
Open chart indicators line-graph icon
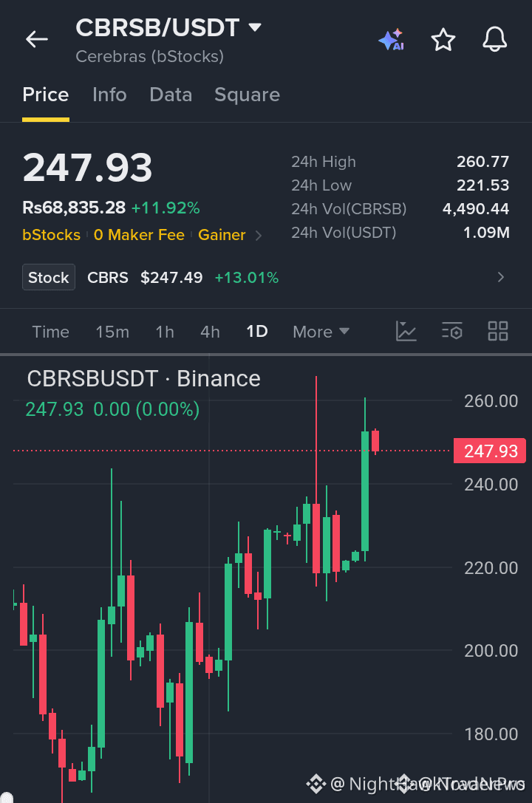[x=406, y=332]
